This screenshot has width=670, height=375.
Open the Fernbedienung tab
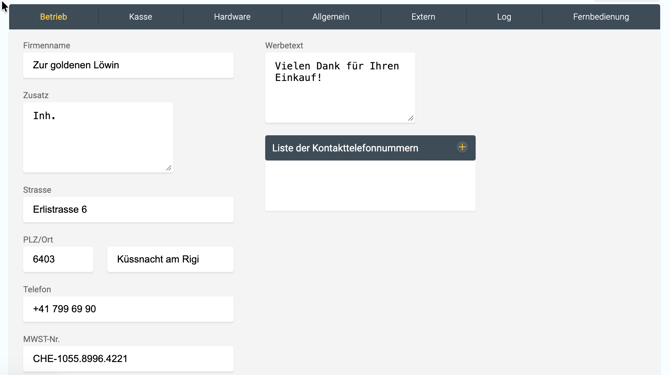click(x=601, y=17)
